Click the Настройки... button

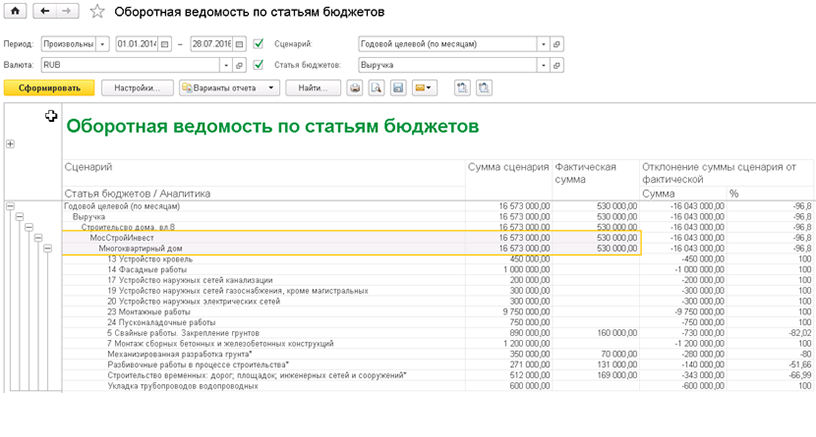coord(137,88)
